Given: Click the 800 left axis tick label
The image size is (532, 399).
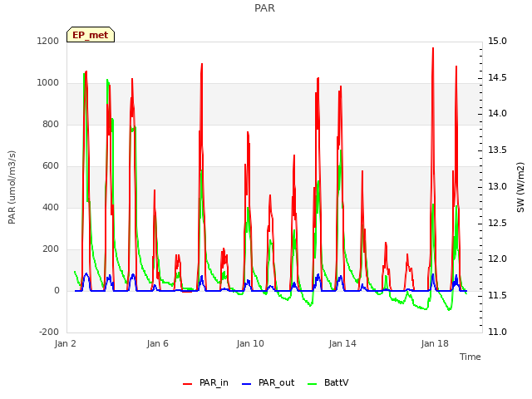Looking at the screenshot, I should click(x=51, y=124).
